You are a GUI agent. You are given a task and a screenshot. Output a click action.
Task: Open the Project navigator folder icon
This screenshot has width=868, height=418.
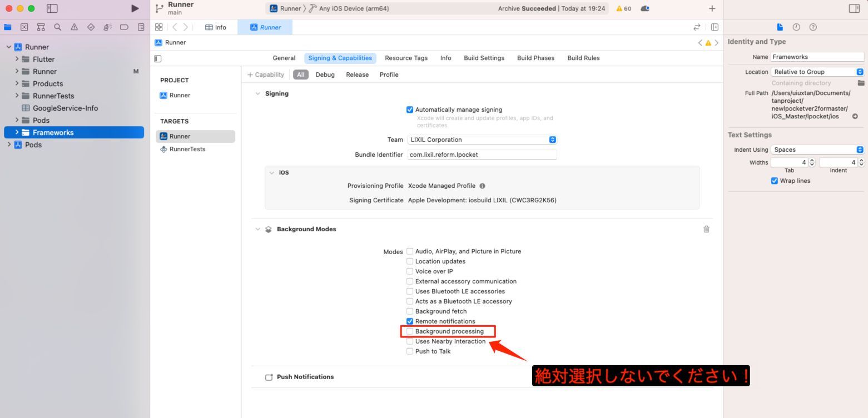point(8,27)
